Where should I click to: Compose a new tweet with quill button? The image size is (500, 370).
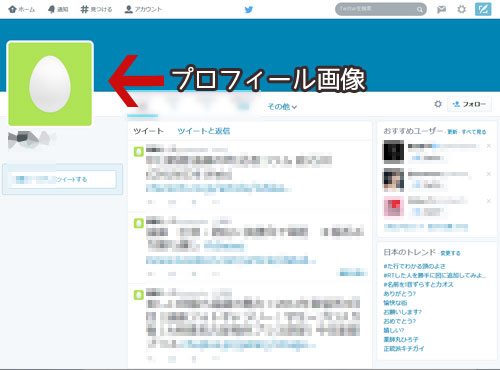(483, 9)
